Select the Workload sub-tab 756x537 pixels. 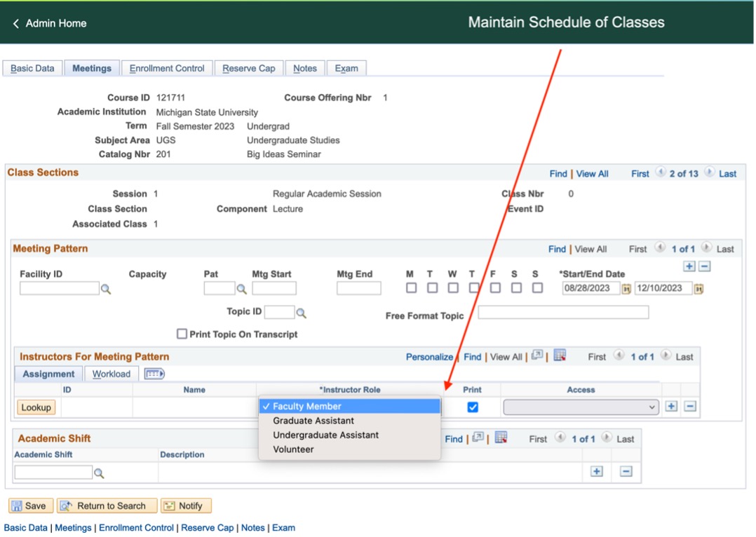(112, 374)
